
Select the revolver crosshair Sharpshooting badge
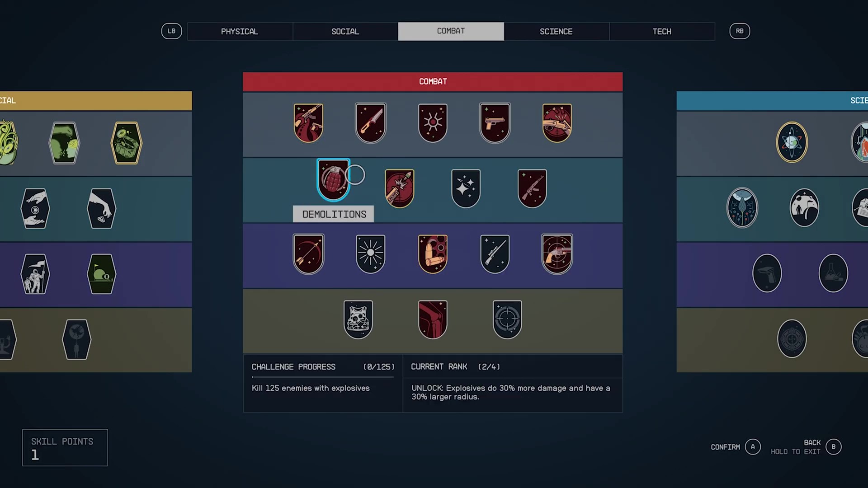coord(557,254)
